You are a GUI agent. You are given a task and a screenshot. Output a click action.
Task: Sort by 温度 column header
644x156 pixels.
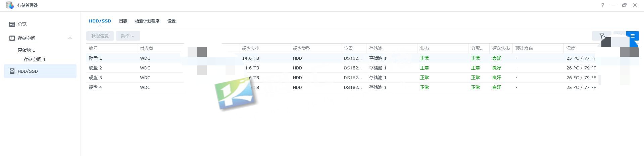[x=571, y=48]
